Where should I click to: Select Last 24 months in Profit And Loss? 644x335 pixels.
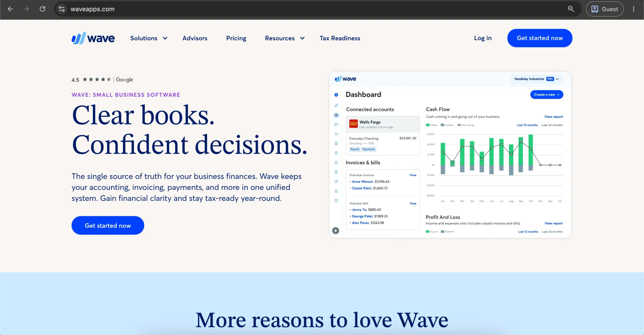point(552,232)
